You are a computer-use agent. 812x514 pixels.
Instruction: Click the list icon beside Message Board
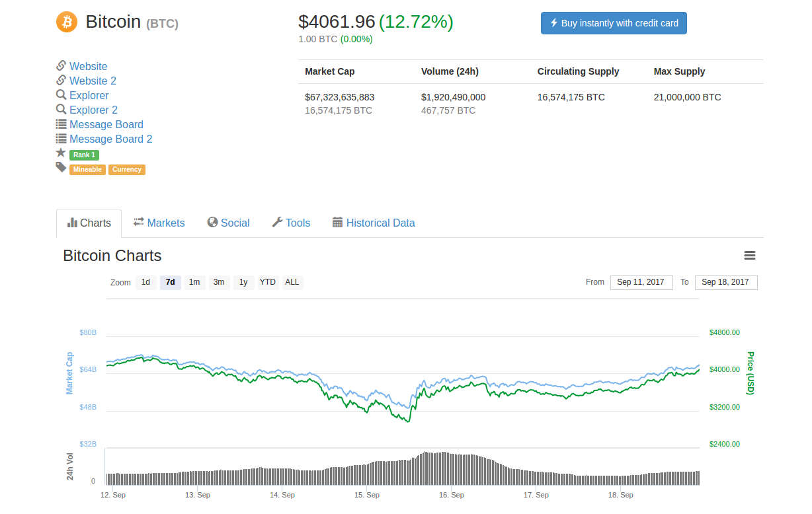(x=61, y=124)
